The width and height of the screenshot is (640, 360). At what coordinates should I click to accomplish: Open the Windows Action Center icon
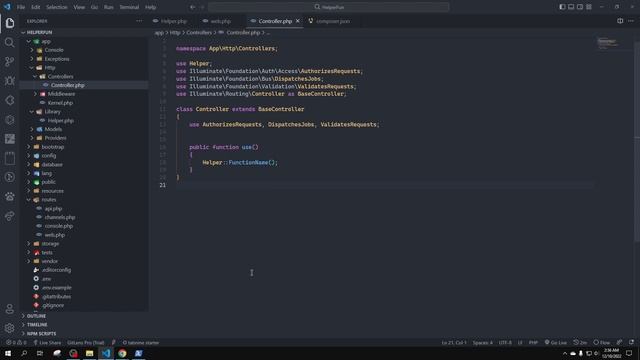click(x=629, y=353)
